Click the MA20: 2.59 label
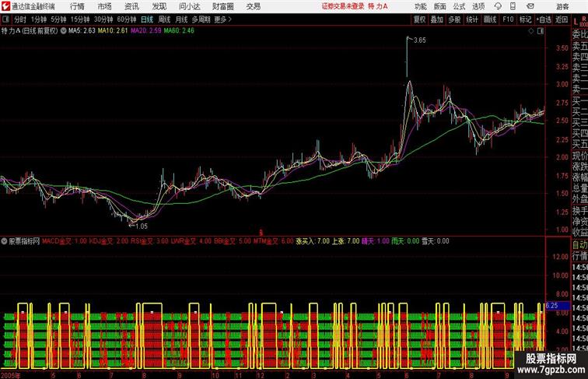This screenshot has width=588, height=379. (x=146, y=31)
